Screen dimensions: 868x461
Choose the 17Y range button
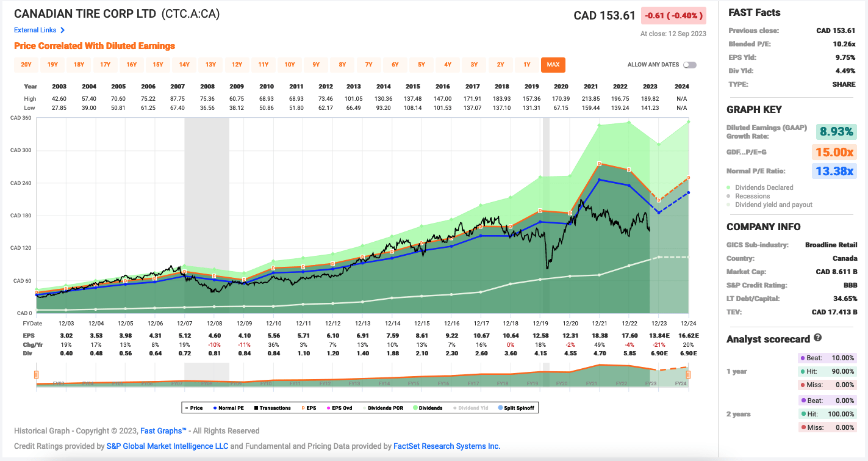pos(105,65)
